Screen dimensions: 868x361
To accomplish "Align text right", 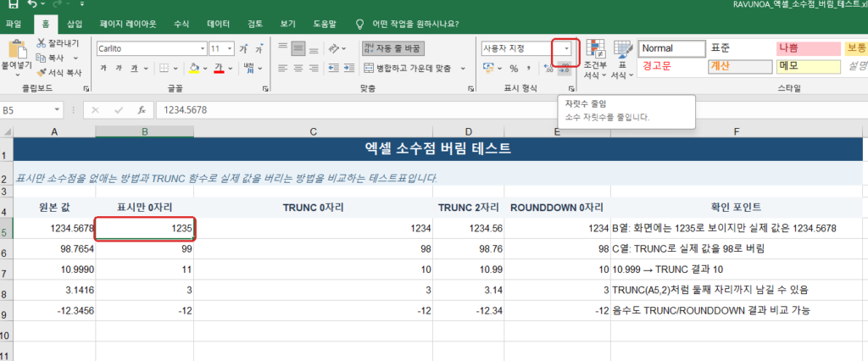I will tap(314, 68).
